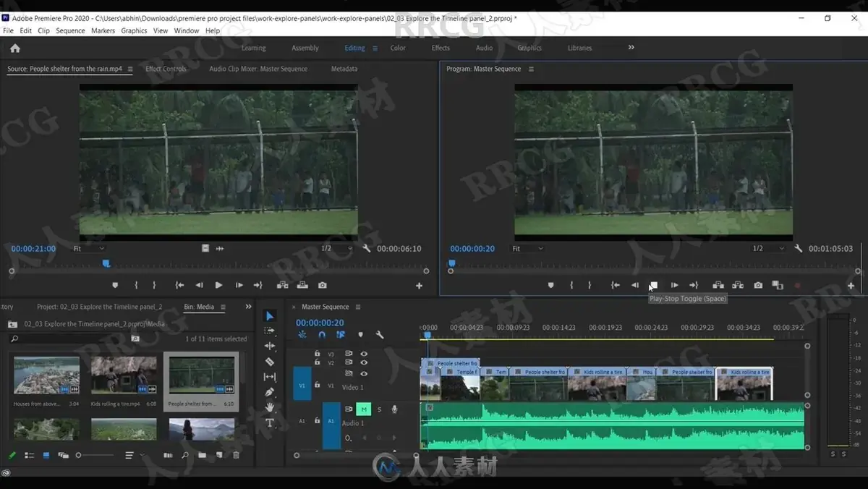
Task: Toggle lock on V3 track
Action: 317,354
